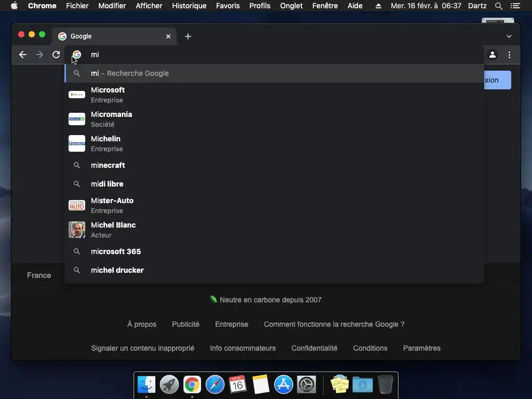Click search icon beside minecraft

(x=77, y=165)
